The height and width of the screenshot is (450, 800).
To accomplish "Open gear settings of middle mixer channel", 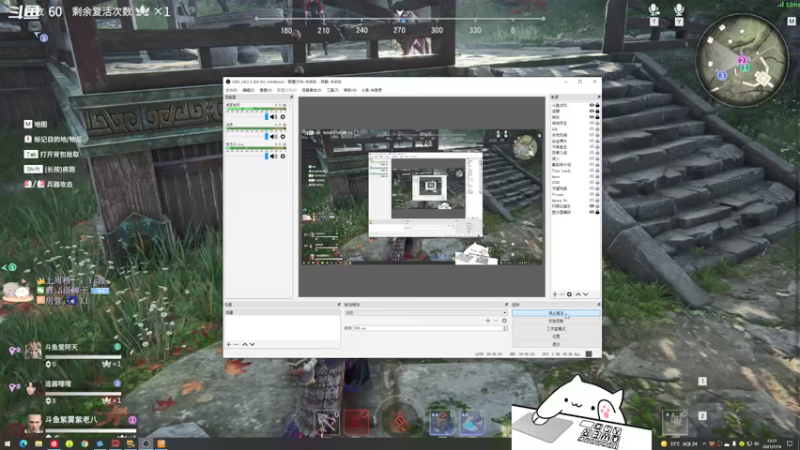I will click(283, 137).
